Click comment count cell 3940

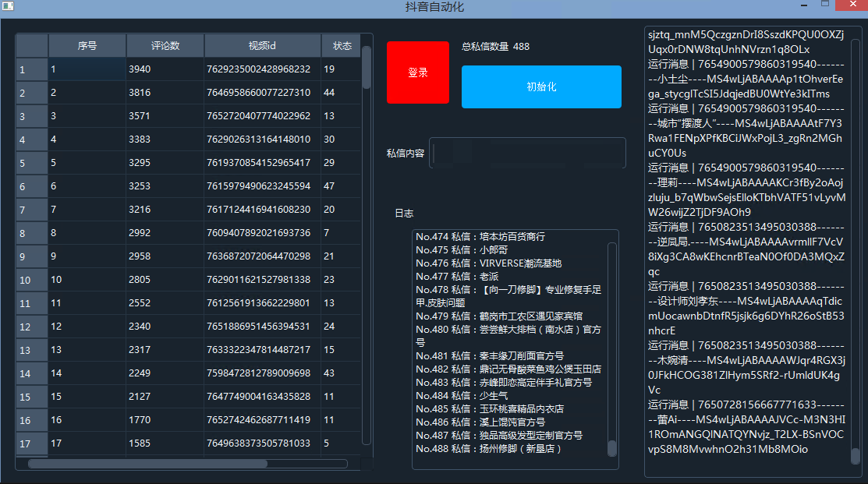tap(165, 69)
